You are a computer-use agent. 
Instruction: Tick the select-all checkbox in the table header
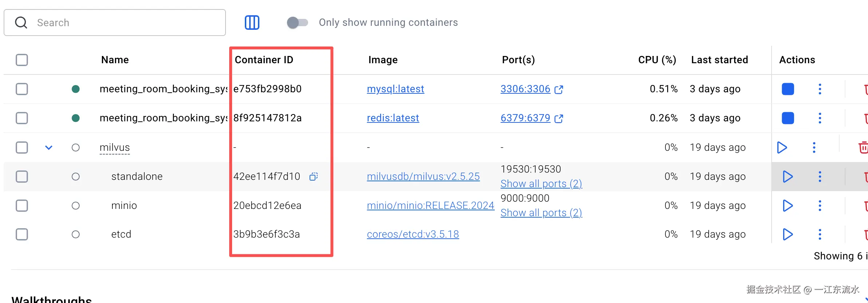click(x=22, y=60)
